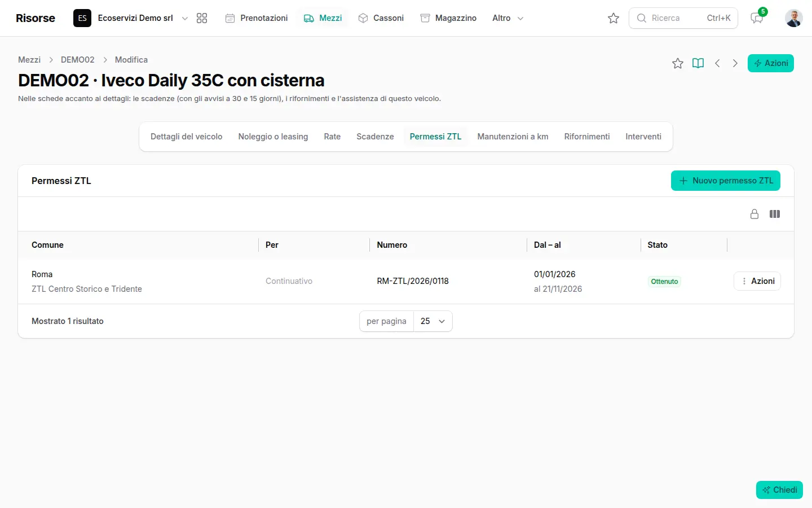Switch to Dettagli del veicolo tab
Image resolution: width=812 pixels, height=508 pixels.
tap(187, 137)
